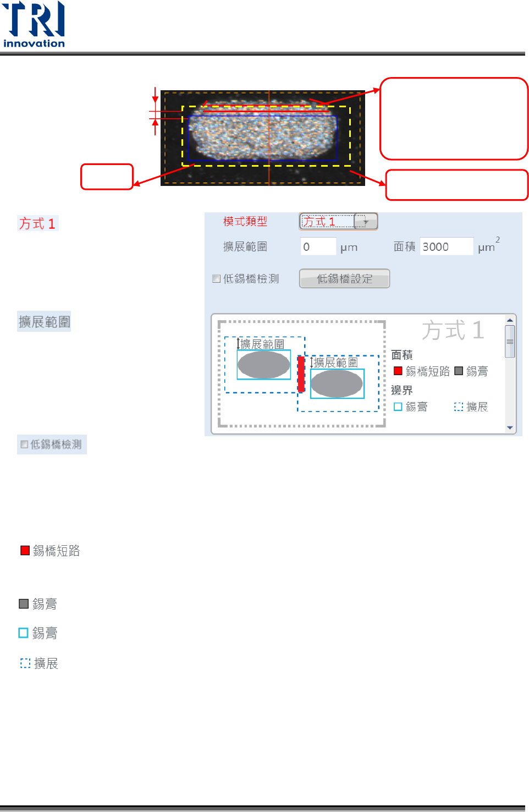Toggle the highlighted 低錫橋檢測 checkbox on left
This screenshot has height=812, width=529.
pyautogui.click(x=24, y=445)
